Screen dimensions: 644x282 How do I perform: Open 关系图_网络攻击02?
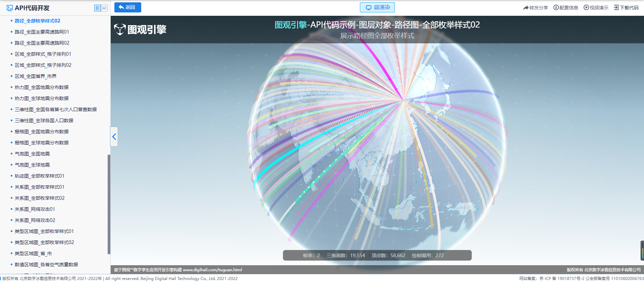[35, 220]
